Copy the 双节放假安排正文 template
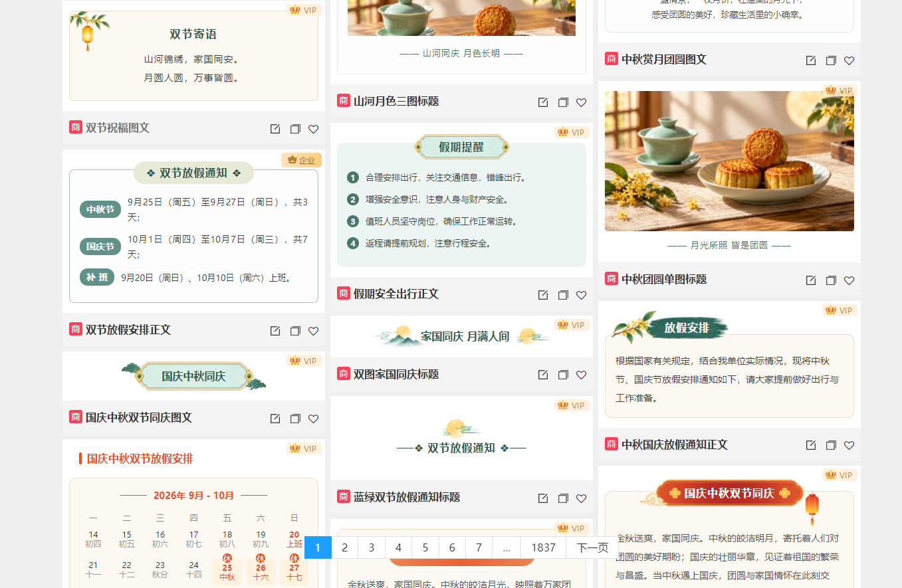This screenshot has height=588, width=902. 295,331
